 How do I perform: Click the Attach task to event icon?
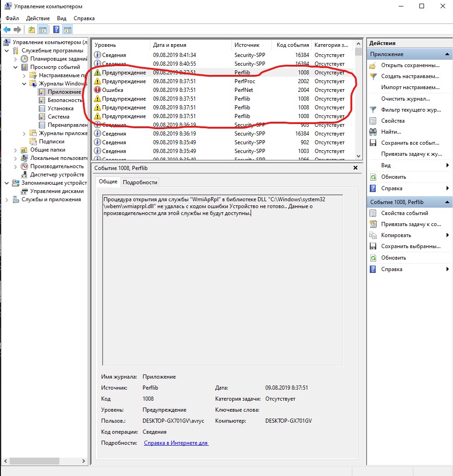click(373, 224)
